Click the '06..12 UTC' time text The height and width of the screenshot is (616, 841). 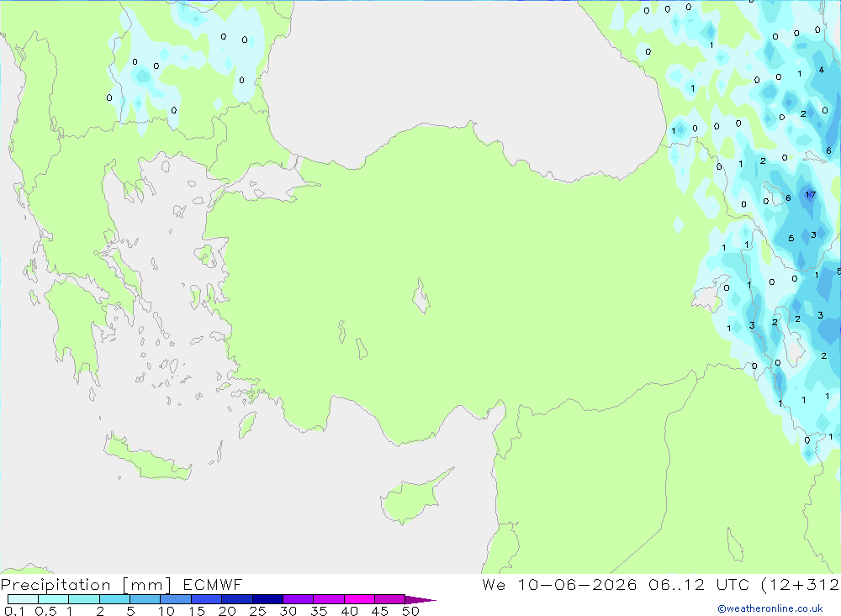pos(699,584)
